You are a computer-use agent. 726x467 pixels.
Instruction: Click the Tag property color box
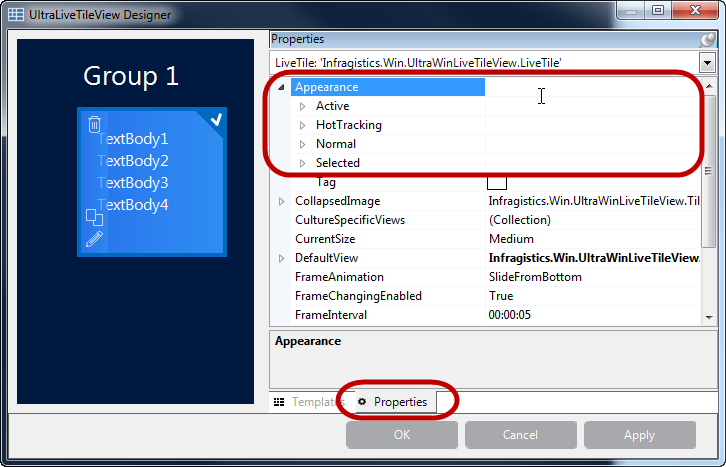tap(497, 182)
